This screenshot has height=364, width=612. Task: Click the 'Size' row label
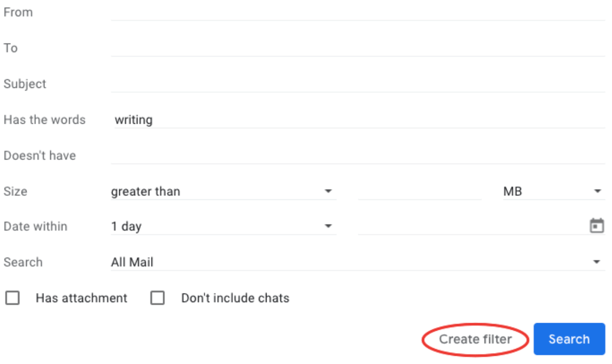[x=15, y=192]
